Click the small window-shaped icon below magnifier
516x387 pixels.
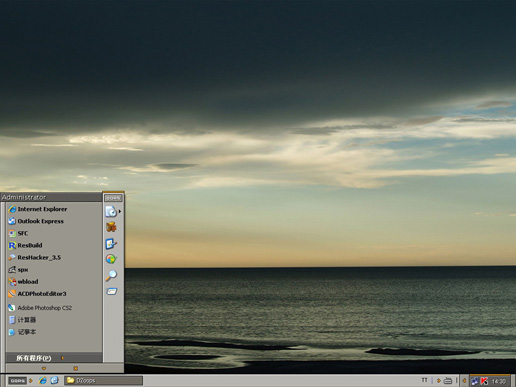[x=112, y=292]
